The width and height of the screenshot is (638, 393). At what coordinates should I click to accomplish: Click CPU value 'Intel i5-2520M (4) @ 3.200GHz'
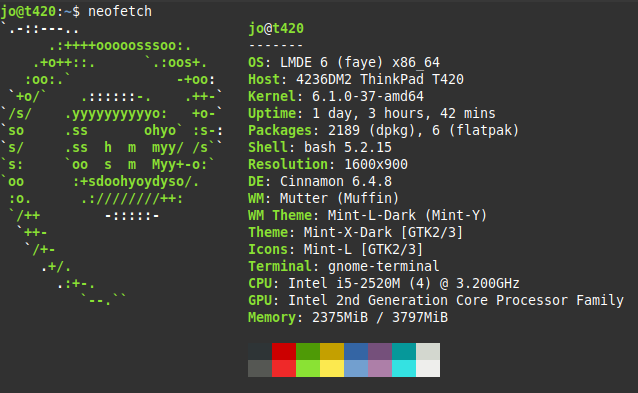coord(404,284)
